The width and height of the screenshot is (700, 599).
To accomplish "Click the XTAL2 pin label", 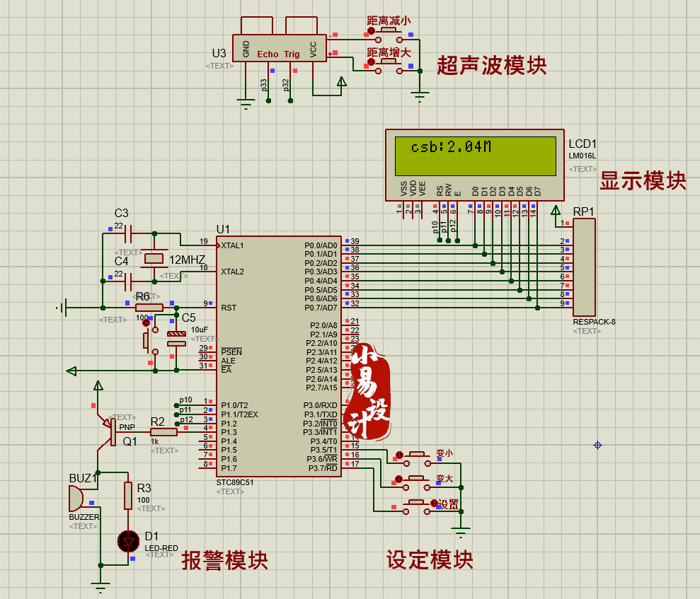I will (232, 272).
